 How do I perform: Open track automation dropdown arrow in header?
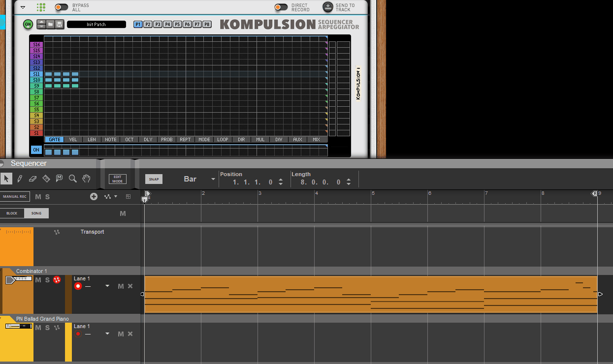116,197
